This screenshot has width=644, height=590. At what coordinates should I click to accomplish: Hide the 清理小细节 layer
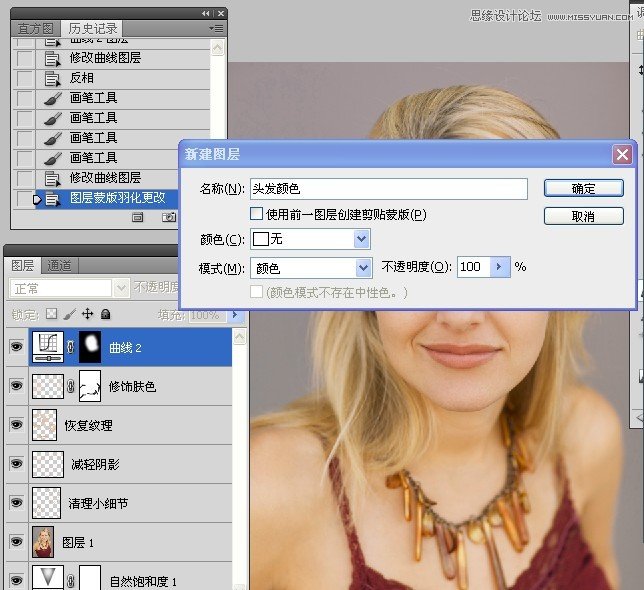tap(16, 503)
